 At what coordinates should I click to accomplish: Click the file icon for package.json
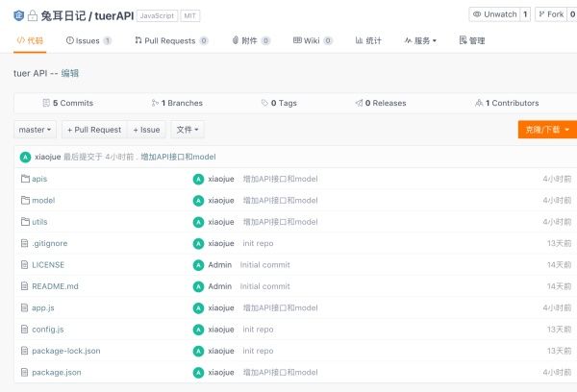[x=24, y=372]
